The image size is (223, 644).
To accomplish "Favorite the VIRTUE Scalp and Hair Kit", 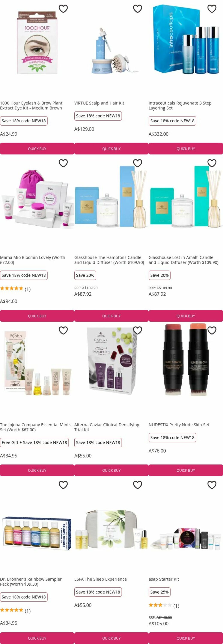I will point(138,9).
